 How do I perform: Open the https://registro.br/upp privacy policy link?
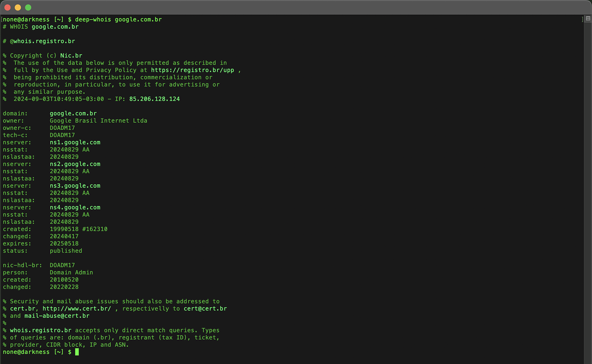pyautogui.click(x=193, y=70)
